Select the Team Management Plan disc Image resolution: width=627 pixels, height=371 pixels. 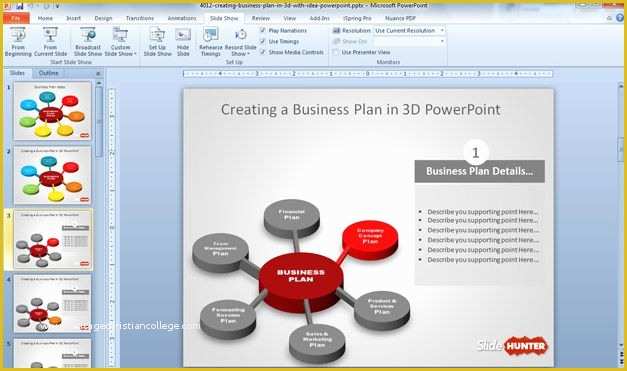pyautogui.click(x=220, y=252)
